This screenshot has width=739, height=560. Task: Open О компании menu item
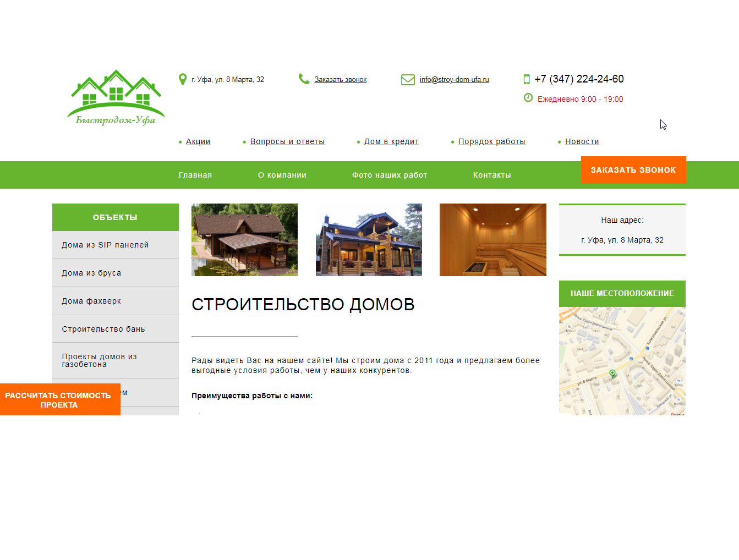pos(282,175)
